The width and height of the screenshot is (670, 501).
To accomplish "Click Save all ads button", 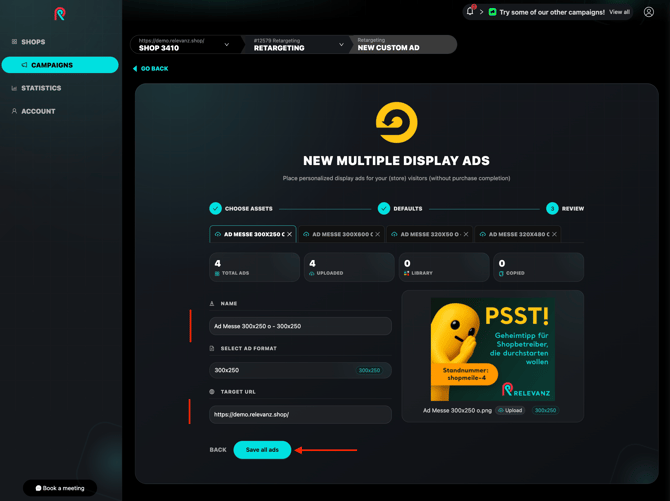I will pyautogui.click(x=262, y=450).
